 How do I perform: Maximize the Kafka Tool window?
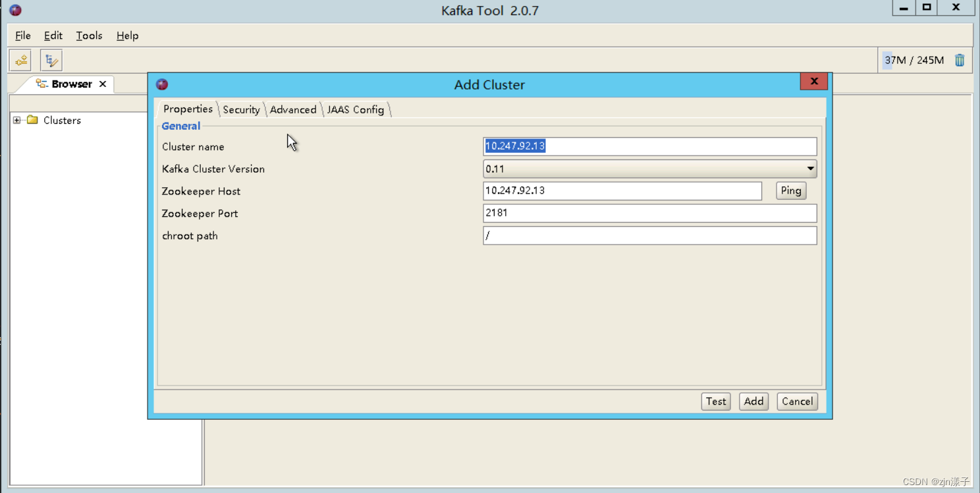click(x=927, y=8)
